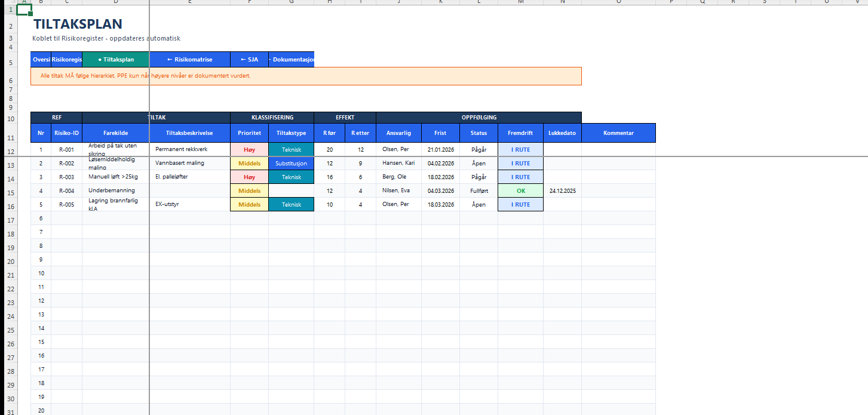
Task: Open the Oversikt navigation link
Action: pos(41,60)
